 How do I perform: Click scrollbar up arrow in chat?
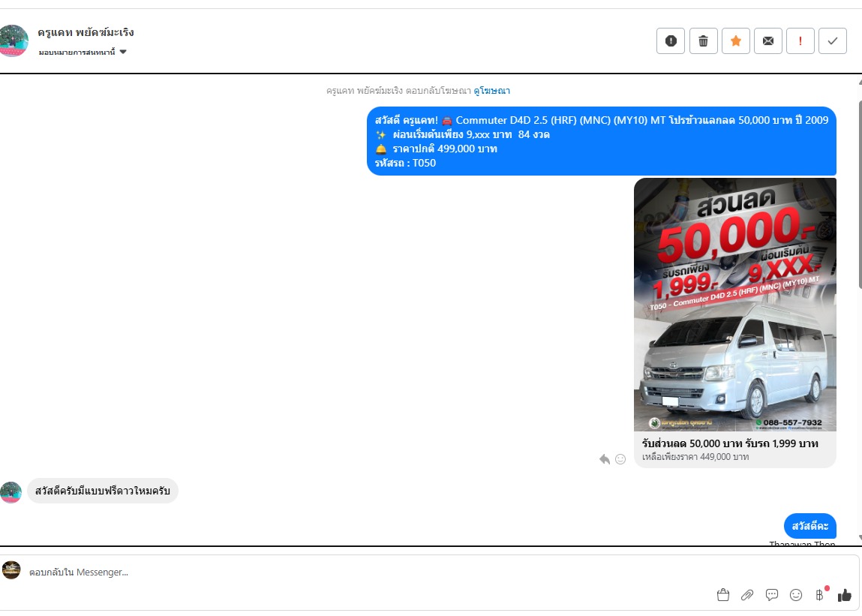(859, 83)
